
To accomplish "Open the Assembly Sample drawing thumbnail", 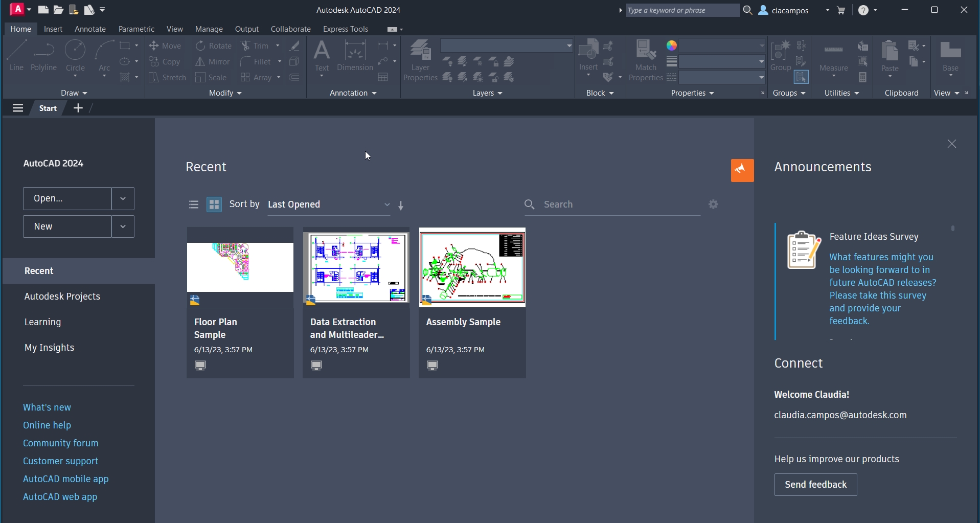I will tap(471, 268).
